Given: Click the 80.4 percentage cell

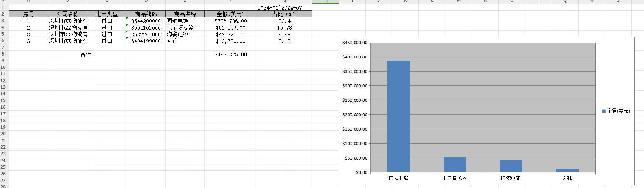Looking at the screenshot, I should [x=284, y=21].
